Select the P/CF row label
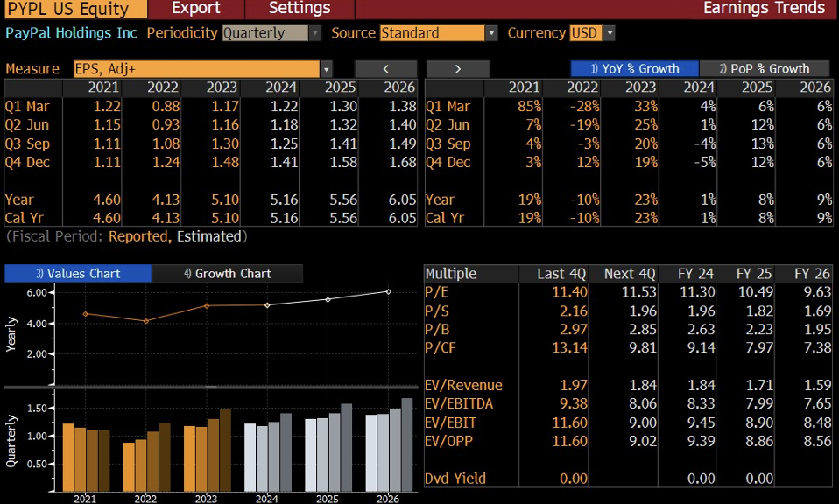This screenshot has height=504, width=839. pos(441,348)
